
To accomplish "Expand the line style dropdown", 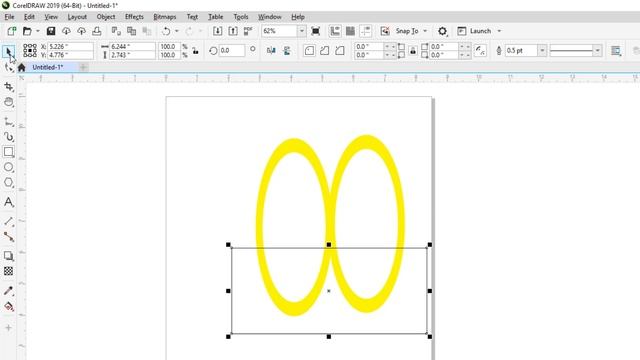I will pos(598,51).
